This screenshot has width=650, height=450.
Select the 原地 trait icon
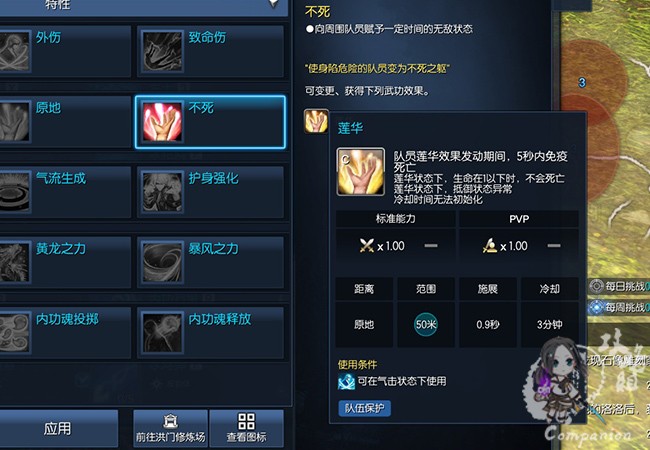[15, 122]
